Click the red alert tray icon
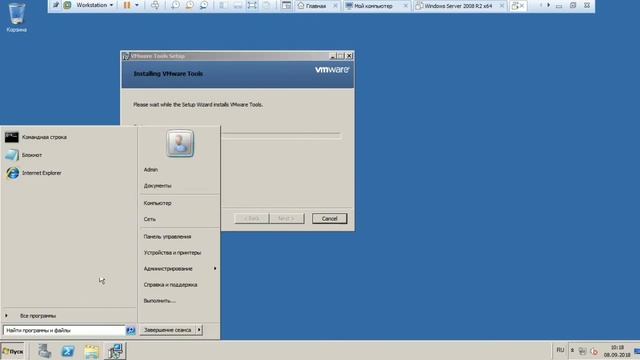 pos(594,351)
